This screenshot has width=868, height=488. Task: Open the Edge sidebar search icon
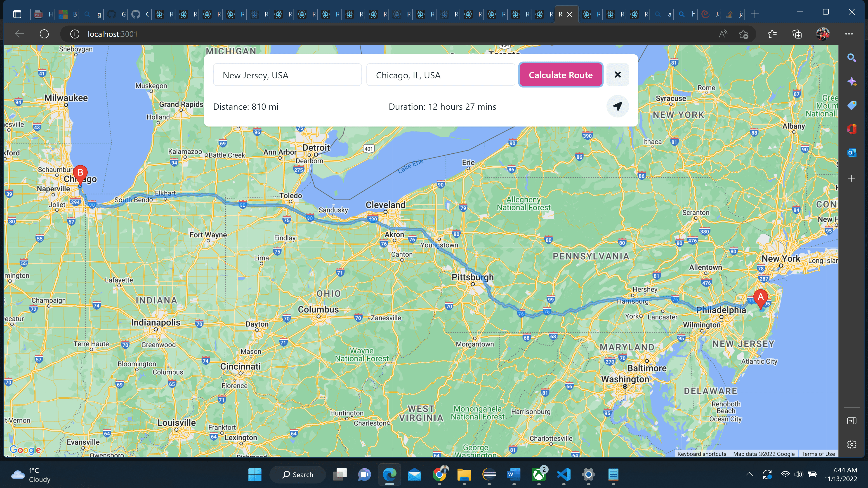click(851, 58)
